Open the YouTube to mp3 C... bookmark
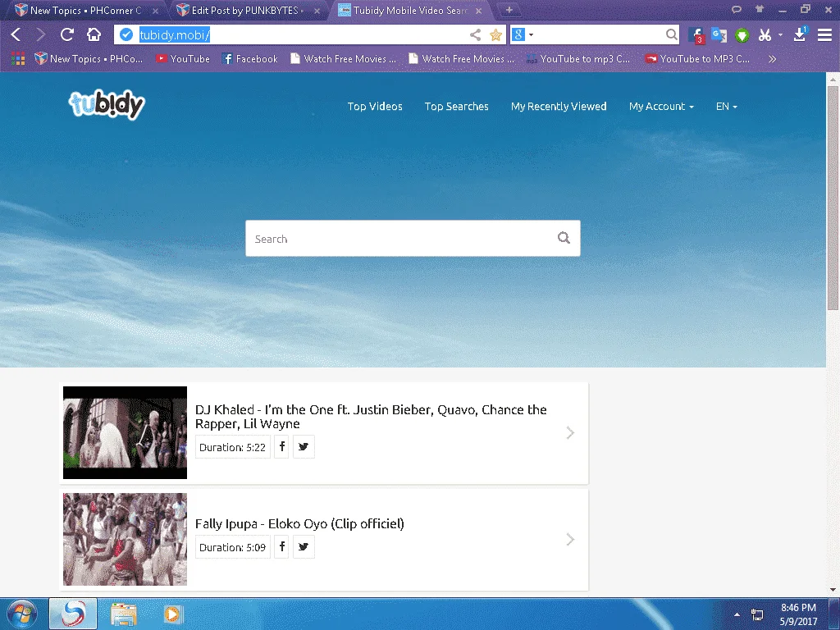 pos(578,59)
